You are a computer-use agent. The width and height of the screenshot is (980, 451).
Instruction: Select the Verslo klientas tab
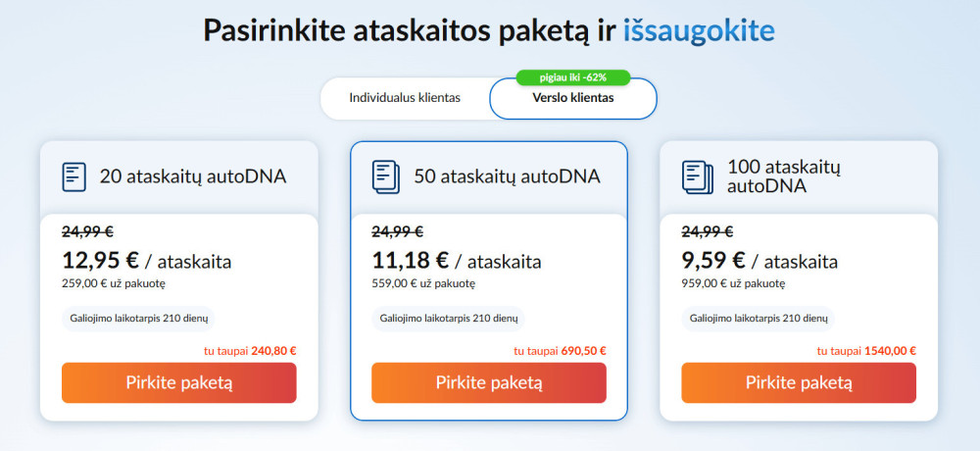click(573, 98)
